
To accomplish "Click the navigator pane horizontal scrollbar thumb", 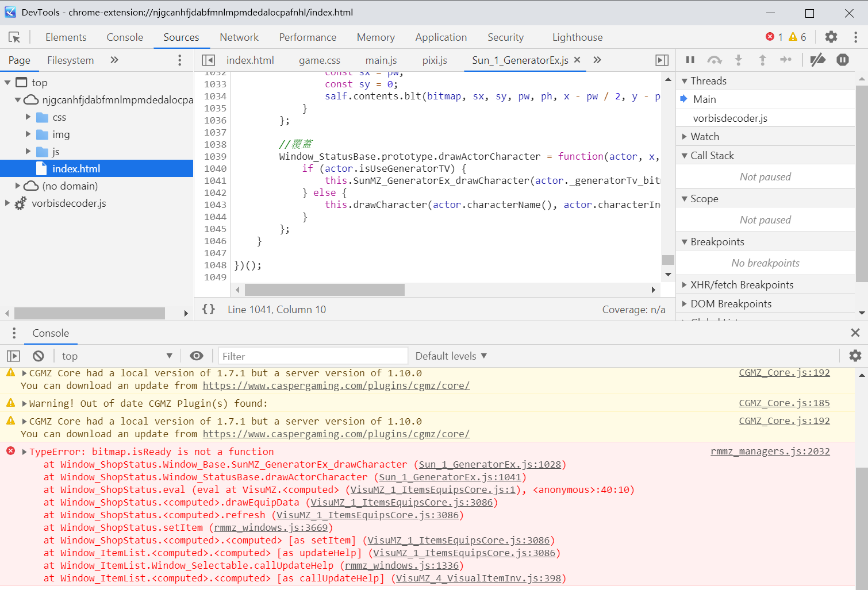I will point(90,313).
